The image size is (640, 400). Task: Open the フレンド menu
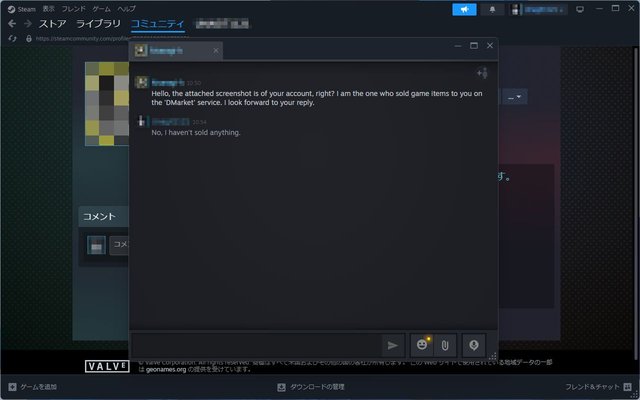(73, 9)
